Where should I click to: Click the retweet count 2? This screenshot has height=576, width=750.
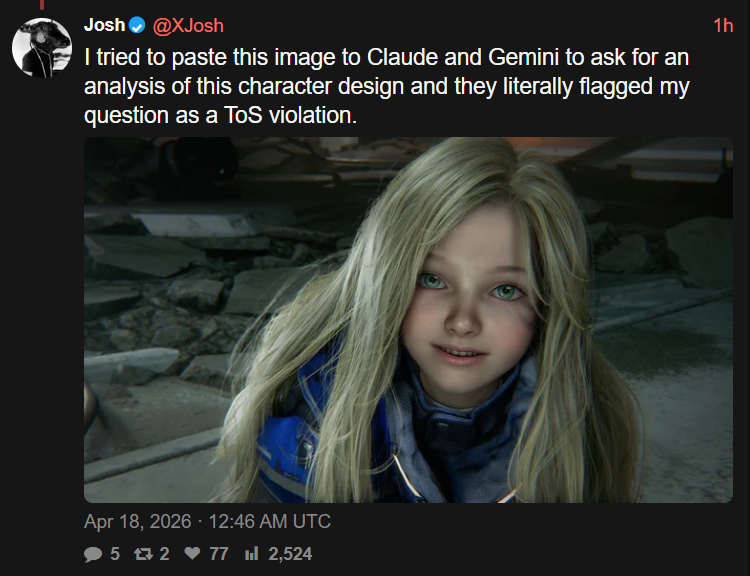pos(164,553)
